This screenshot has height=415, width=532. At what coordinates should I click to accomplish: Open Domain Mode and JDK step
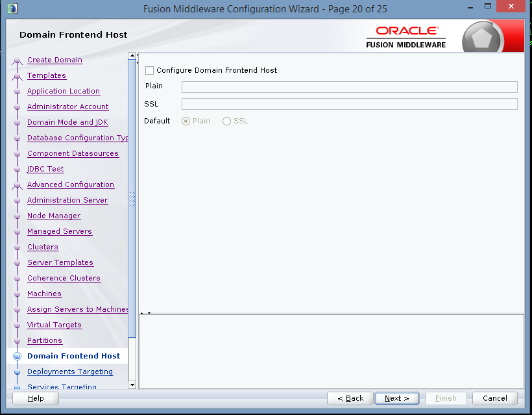coord(67,123)
